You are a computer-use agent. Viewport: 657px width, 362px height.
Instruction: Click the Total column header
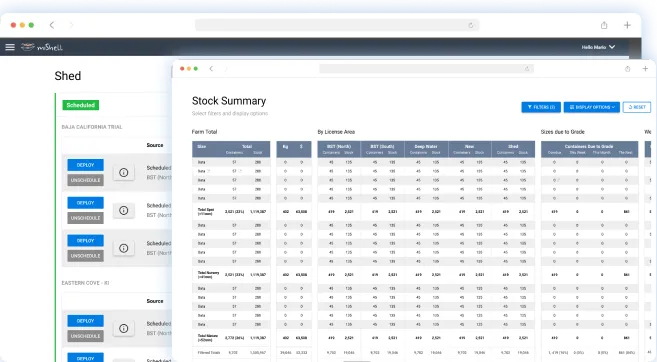click(x=247, y=147)
